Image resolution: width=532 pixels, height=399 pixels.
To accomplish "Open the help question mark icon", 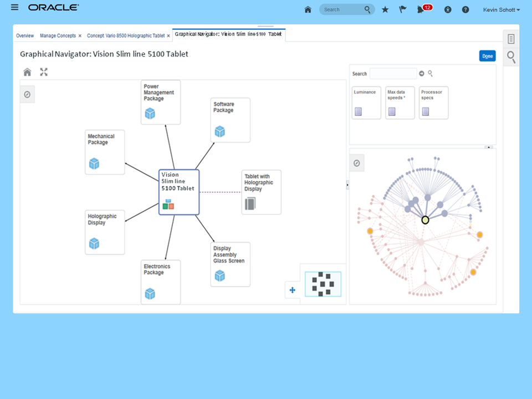I will click(465, 10).
